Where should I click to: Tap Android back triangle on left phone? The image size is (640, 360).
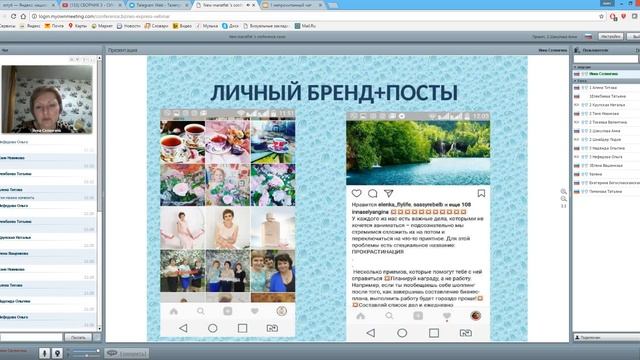(183, 328)
